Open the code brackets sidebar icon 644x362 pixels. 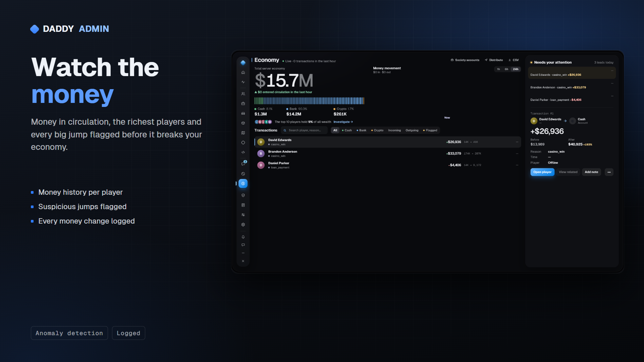(x=243, y=152)
